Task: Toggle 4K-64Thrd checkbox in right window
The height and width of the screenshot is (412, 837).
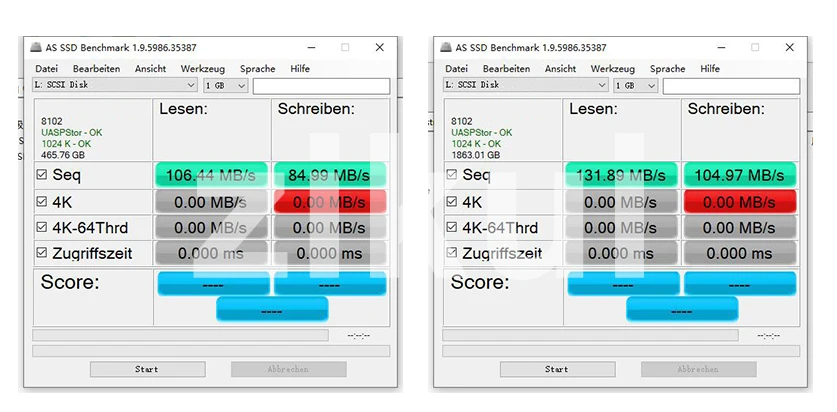Action: [452, 227]
